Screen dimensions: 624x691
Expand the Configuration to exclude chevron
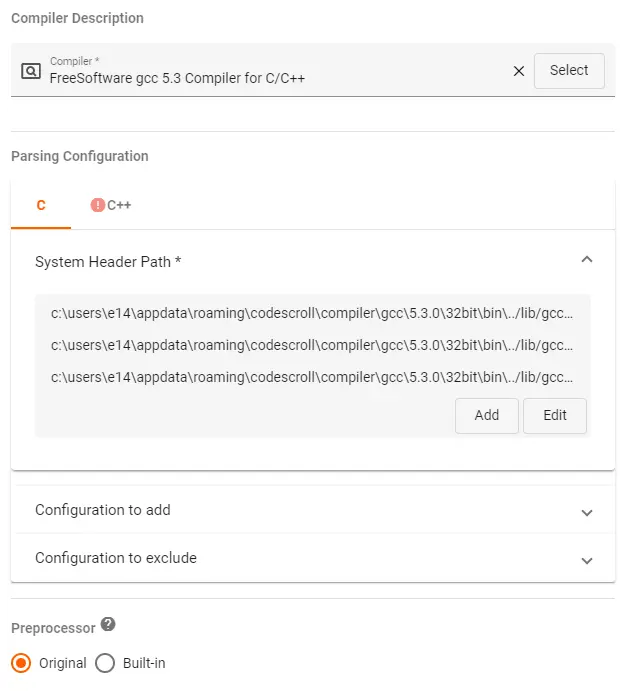(587, 560)
